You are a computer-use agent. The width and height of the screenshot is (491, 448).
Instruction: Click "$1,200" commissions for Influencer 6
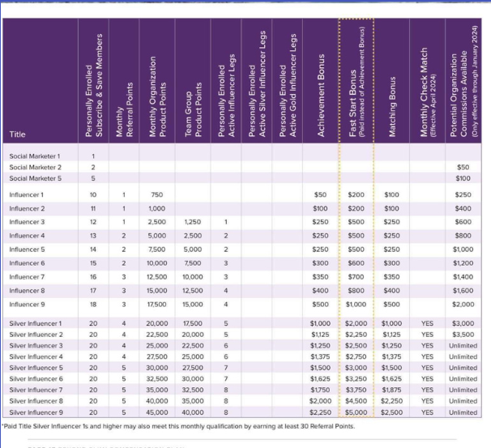pyautogui.click(x=463, y=263)
